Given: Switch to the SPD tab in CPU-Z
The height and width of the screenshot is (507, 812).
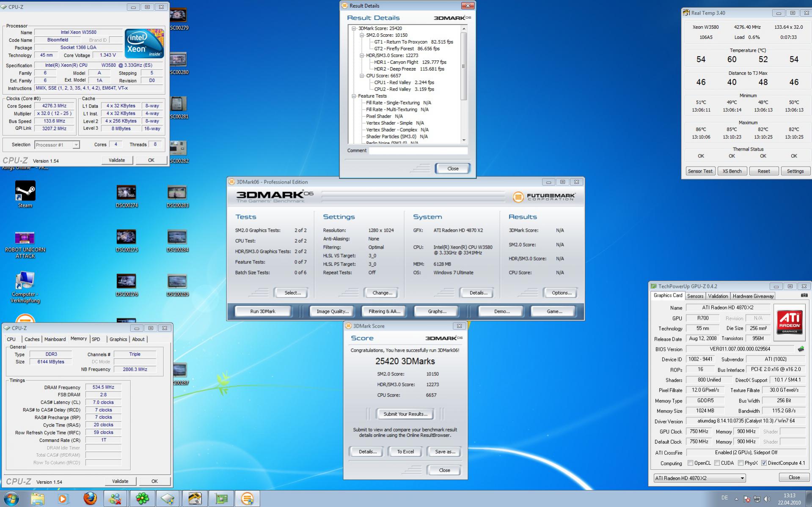Looking at the screenshot, I should point(96,339).
